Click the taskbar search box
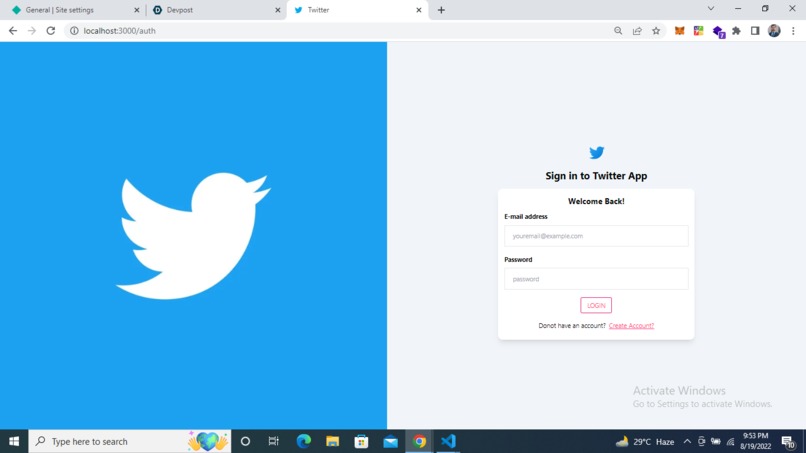Image resolution: width=806 pixels, height=453 pixels. (130, 441)
